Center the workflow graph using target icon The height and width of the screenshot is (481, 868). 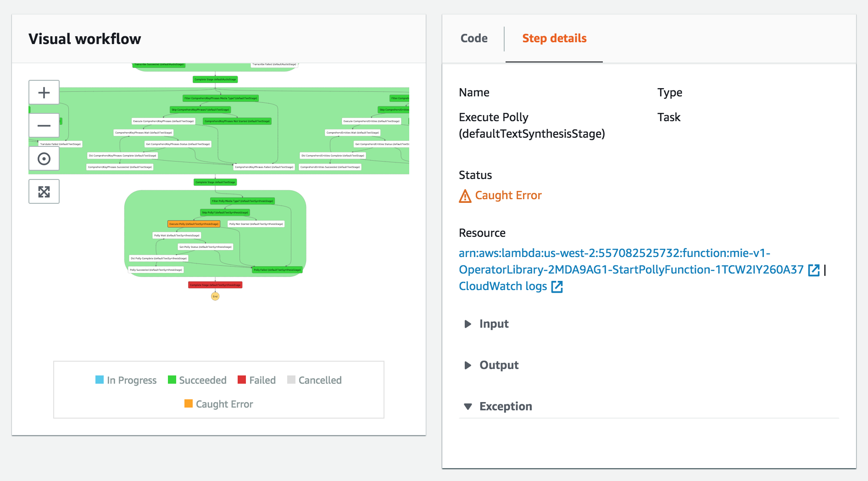click(44, 159)
